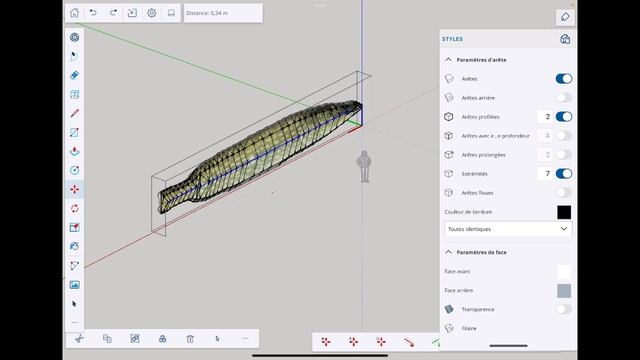Image resolution: width=640 pixels, height=360 pixels.
Task: Turn off the Arêtes toggle
Action: pos(564,79)
